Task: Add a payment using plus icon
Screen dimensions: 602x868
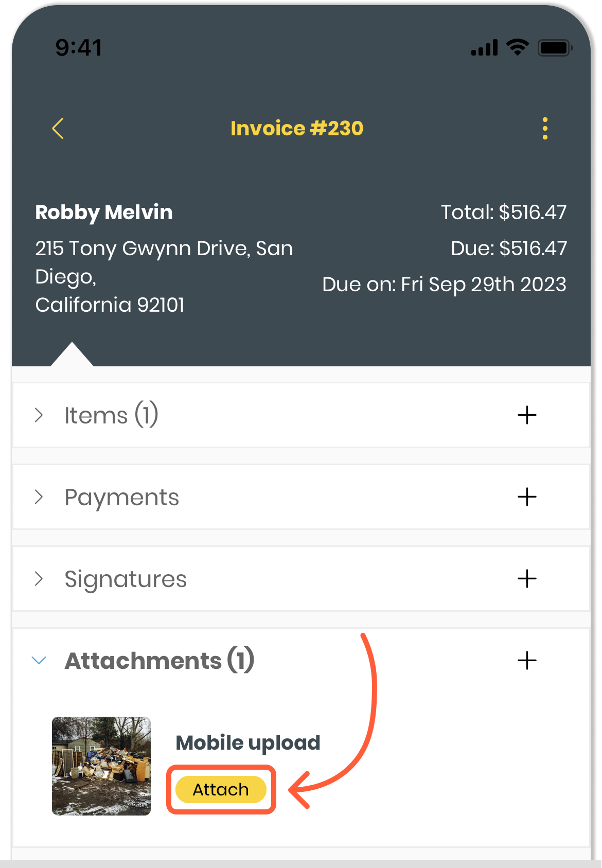Action: 527,497
